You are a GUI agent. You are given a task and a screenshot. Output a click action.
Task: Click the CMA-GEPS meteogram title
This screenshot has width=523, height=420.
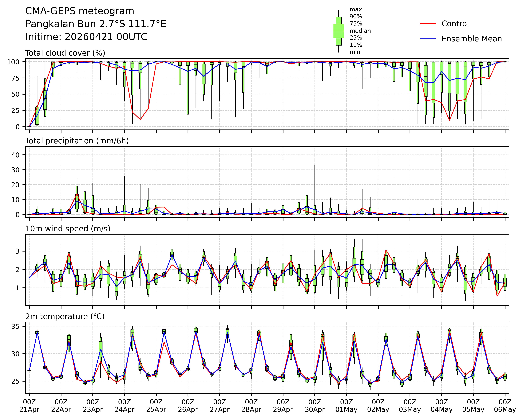80,11
